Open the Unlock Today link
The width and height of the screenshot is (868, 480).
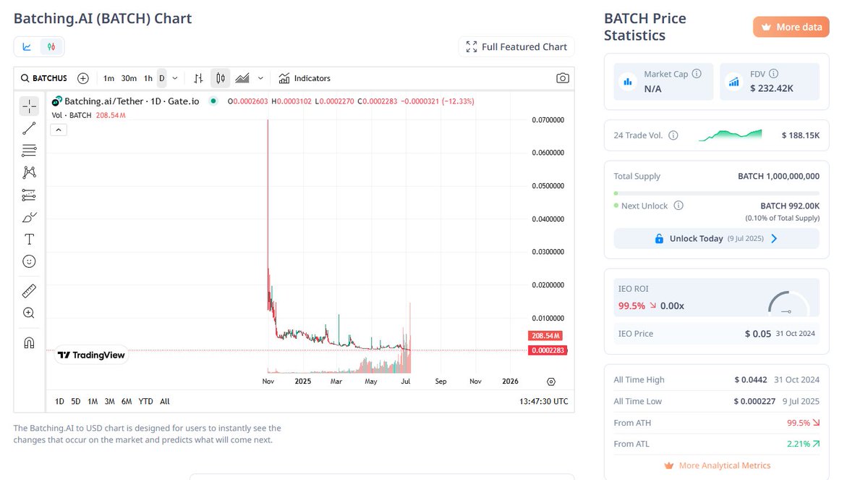717,238
